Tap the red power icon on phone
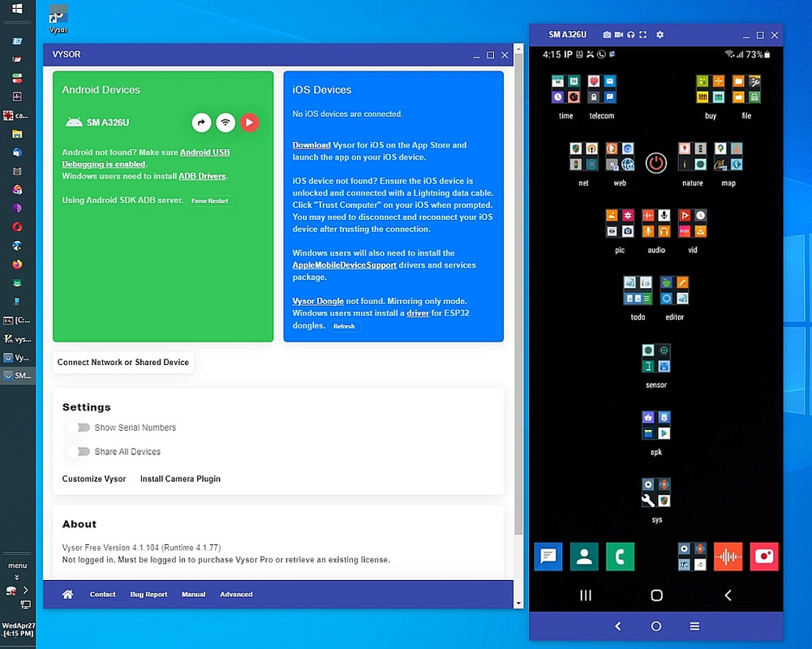Viewport: 812px width, 649px height. tap(656, 163)
